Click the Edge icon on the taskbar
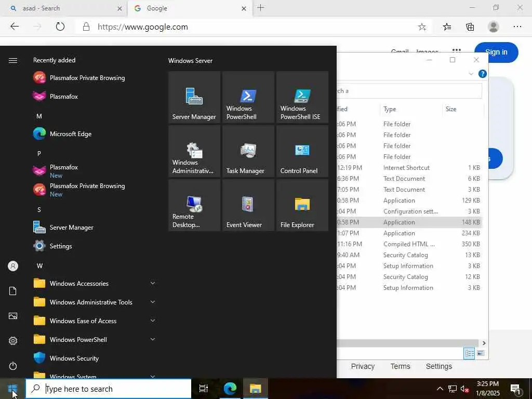The height and width of the screenshot is (399, 532). [x=230, y=389]
